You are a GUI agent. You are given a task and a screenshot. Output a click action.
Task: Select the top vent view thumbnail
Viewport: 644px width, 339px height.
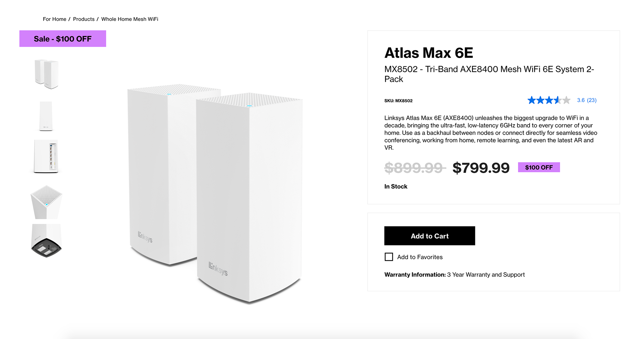(x=46, y=202)
